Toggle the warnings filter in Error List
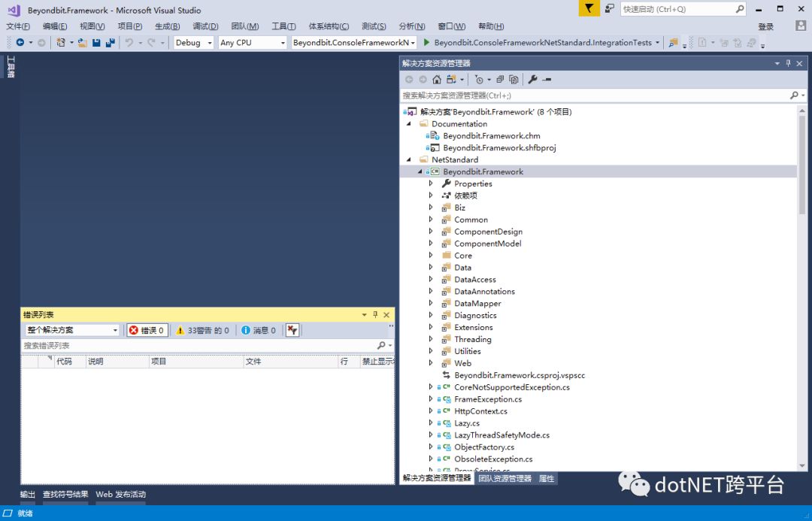812x521 pixels. (x=202, y=330)
